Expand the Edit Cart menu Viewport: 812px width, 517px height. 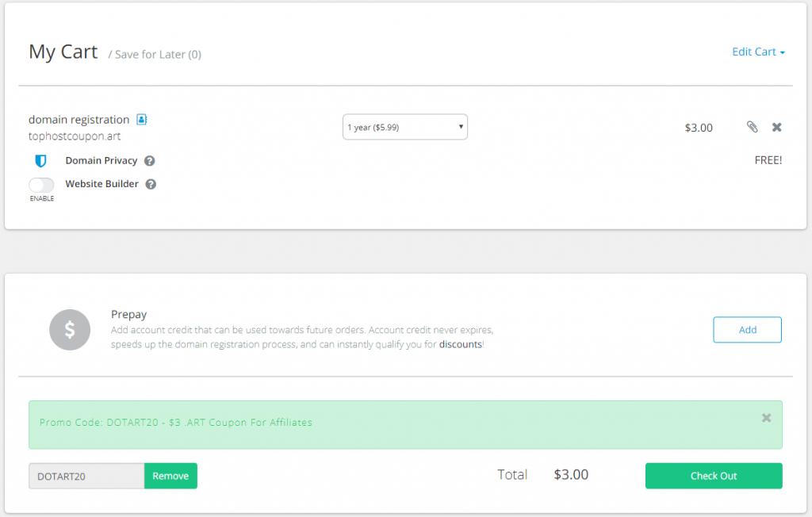coord(758,52)
